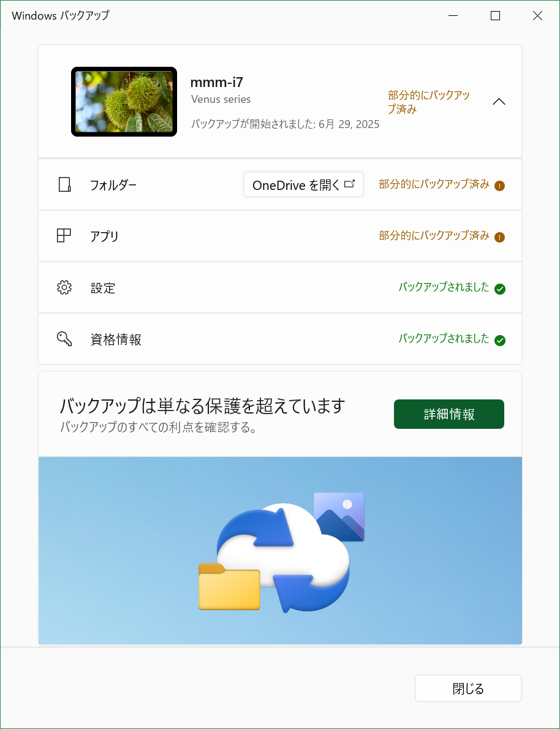The image size is (560, 729).
Task: Click the orange warning icon in the フォルダー row
Action: [x=500, y=186]
